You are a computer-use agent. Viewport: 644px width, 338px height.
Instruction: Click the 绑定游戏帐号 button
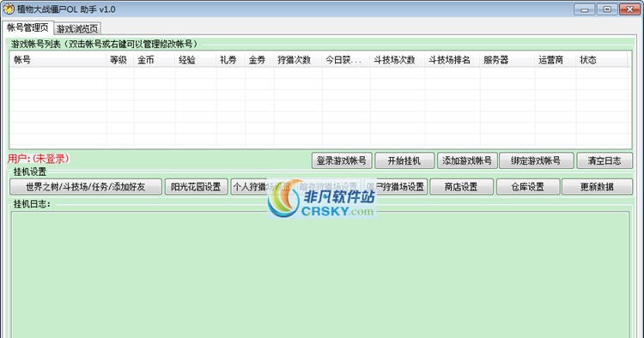[x=536, y=160]
